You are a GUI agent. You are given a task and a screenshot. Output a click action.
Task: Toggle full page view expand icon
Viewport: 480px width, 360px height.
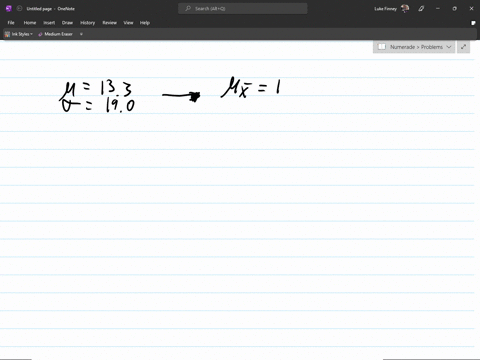click(x=463, y=47)
